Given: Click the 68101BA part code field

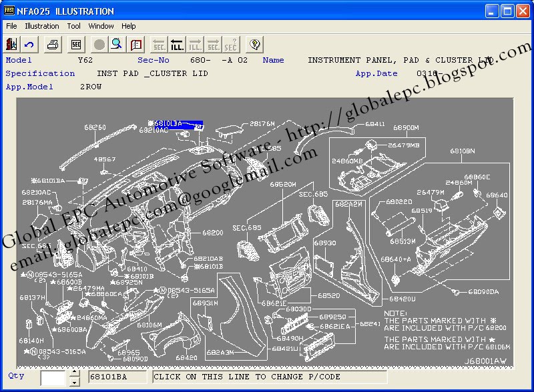Looking at the screenshot, I should 117,377.
